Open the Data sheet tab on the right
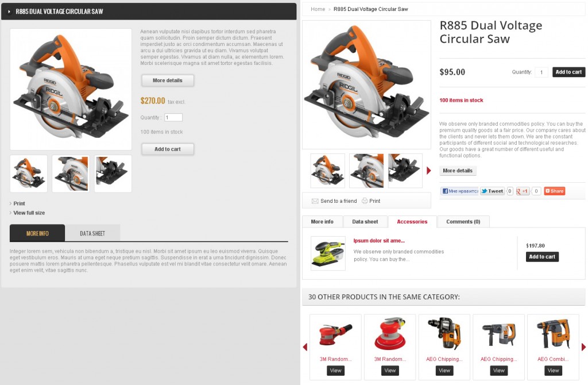This screenshot has height=385, width=588. [x=365, y=222]
